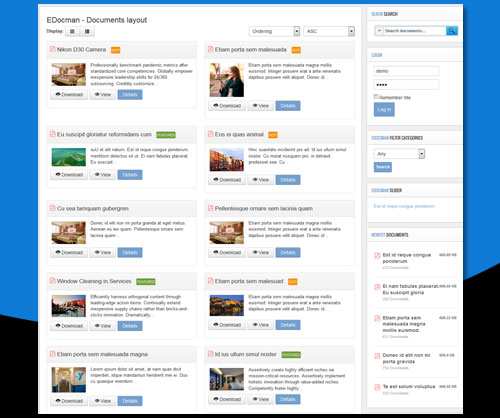The height and width of the screenshot is (418, 500).
Task: Open Te est solum voluptua in Newest Documents
Action: pos(409,386)
